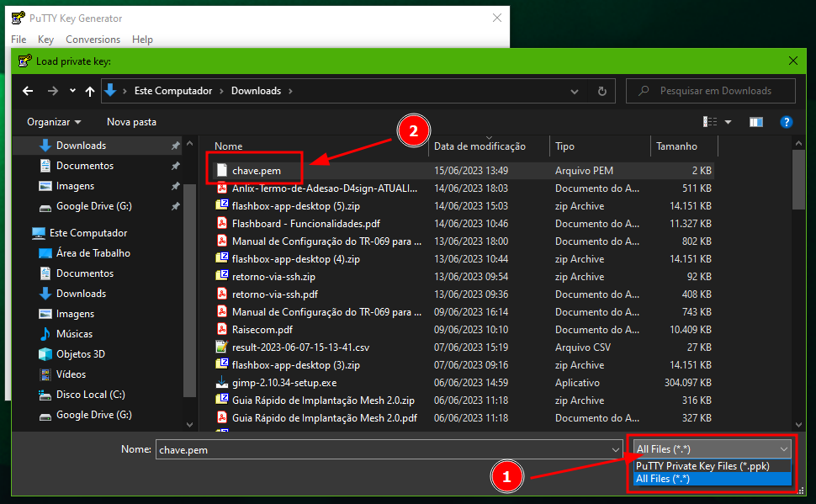Expand the Nome filename history dropdown

tap(616, 450)
